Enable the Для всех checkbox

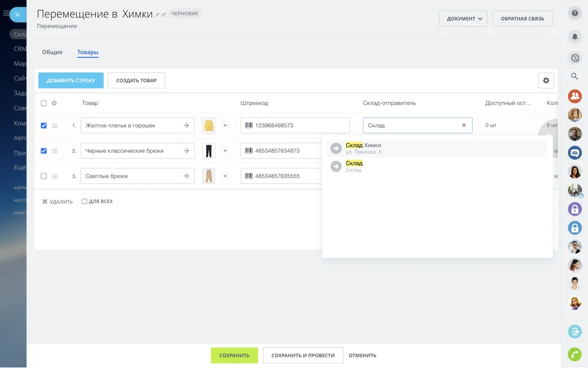tap(84, 201)
